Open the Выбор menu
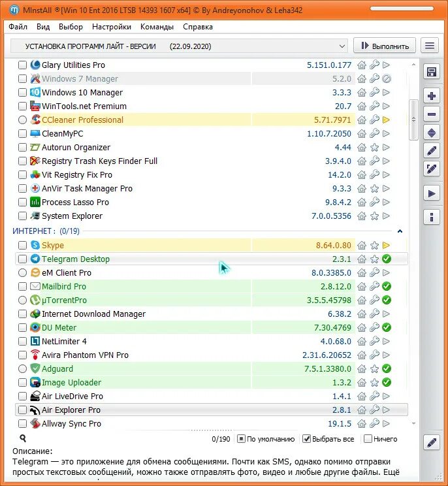 click(71, 27)
